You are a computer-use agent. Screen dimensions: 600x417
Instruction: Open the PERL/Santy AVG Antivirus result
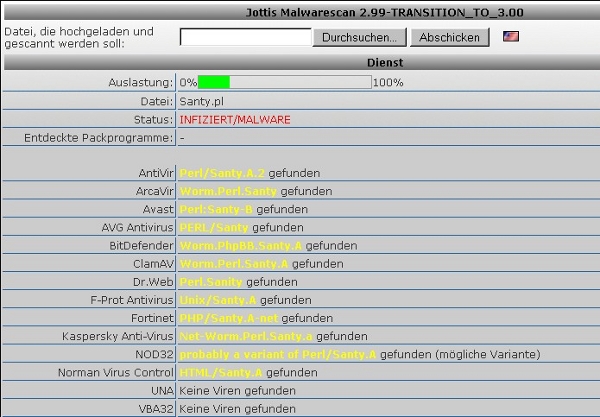point(214,228)
